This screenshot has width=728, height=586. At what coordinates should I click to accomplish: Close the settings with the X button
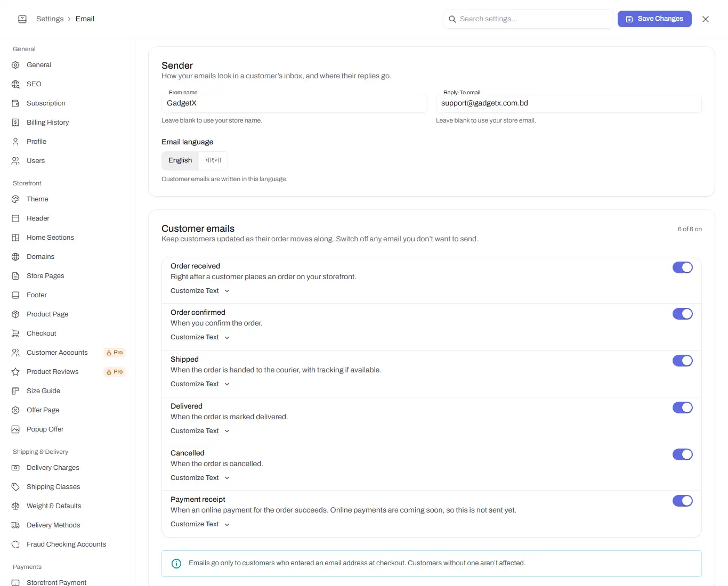pyautogui.click(x=706, y=19)
